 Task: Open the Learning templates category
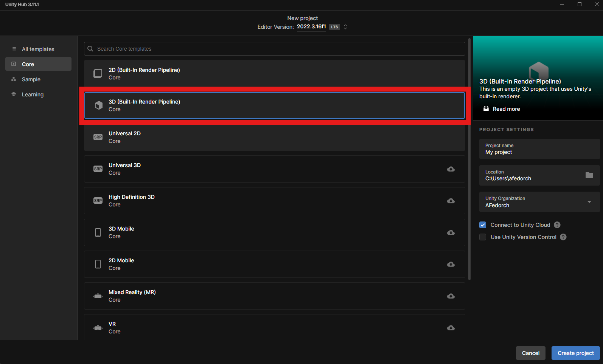point(38,94)
